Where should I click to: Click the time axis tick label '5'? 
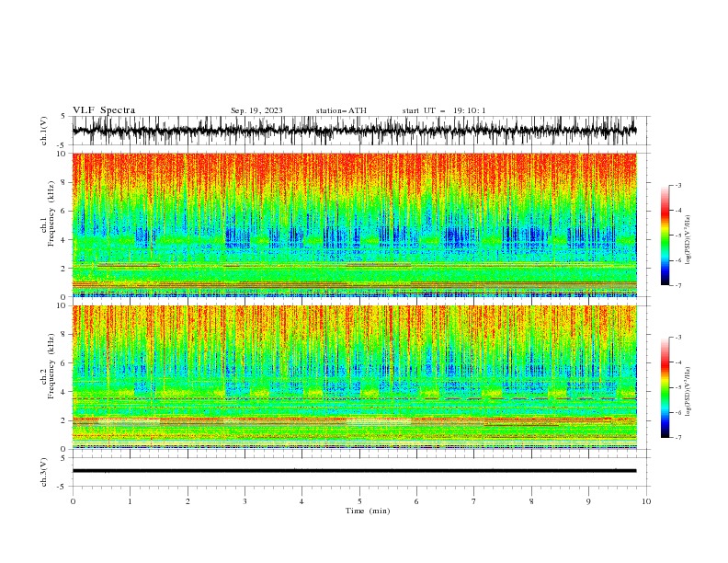click(359, 501)
